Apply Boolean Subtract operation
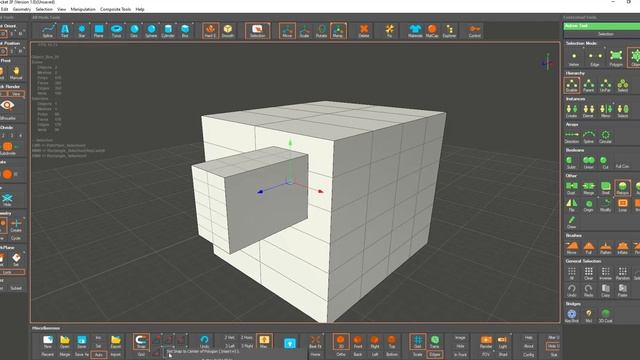Screen dimensions: 640x360 pos(571,162)
